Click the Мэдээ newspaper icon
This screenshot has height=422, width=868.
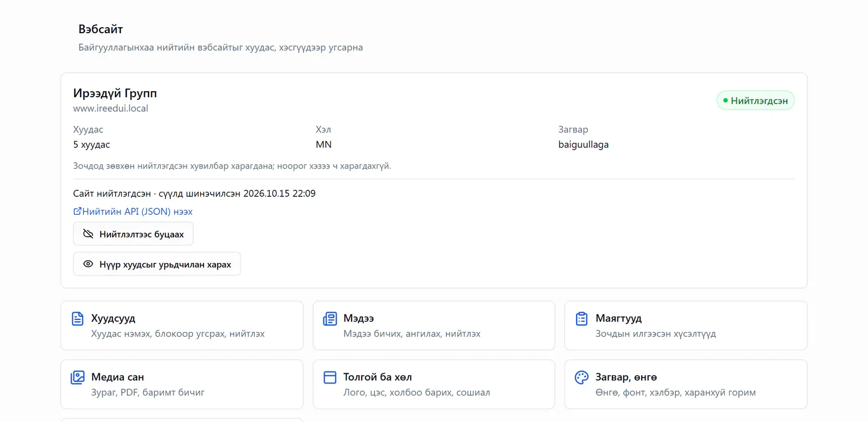(330, 318)
